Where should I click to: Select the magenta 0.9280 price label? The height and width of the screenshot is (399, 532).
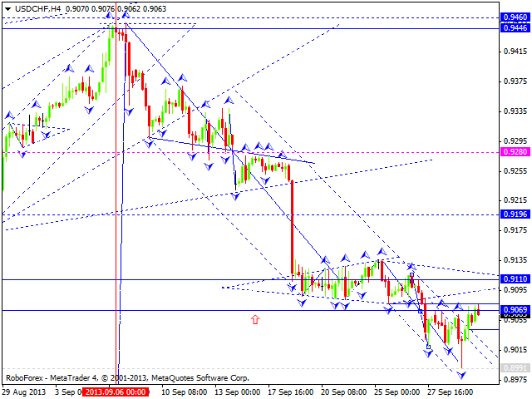[515, 153]
